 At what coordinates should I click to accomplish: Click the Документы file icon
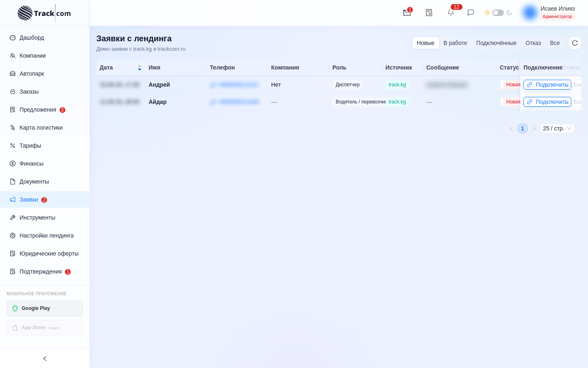(13, 182)
